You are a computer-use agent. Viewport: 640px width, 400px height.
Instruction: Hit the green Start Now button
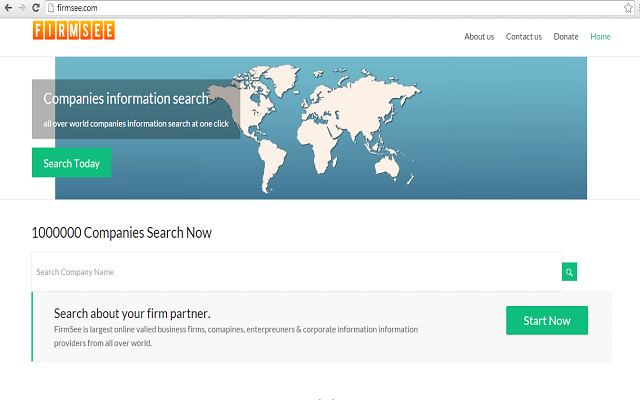point(547,321)
